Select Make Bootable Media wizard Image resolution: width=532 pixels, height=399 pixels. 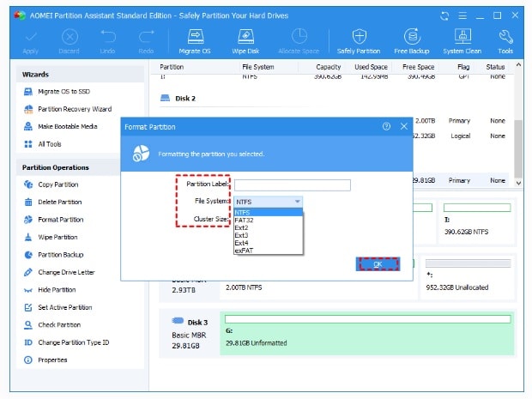point(60,126)
